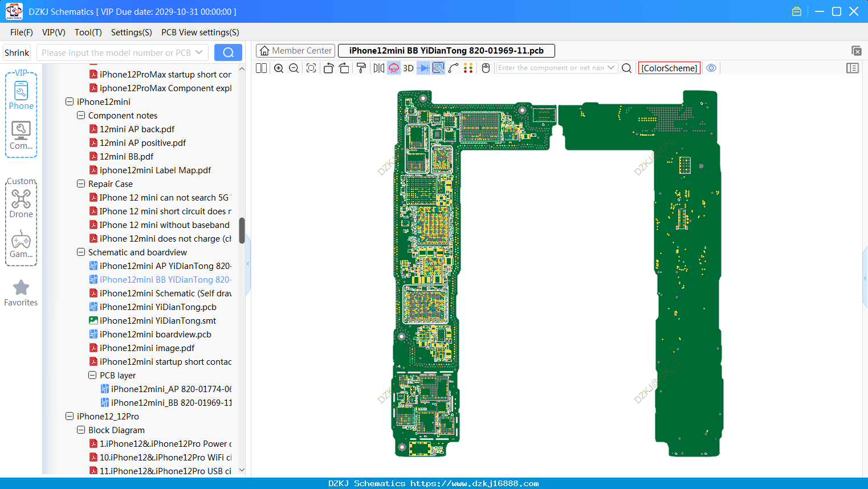Click the split view panes icon
Screen dimensions: 868x489
click(262, 68)
